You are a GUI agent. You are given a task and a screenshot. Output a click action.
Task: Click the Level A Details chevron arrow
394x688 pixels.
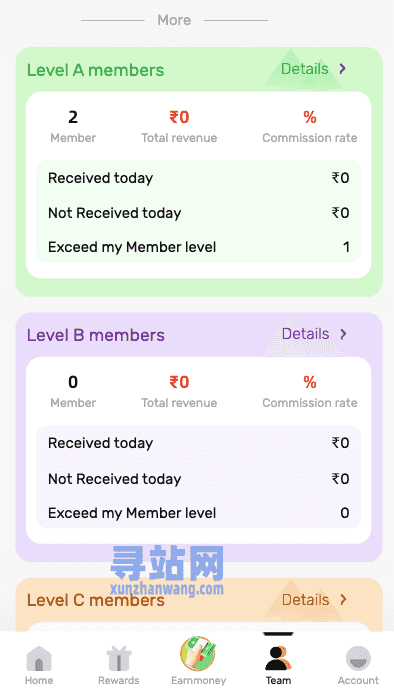[343, 69]
